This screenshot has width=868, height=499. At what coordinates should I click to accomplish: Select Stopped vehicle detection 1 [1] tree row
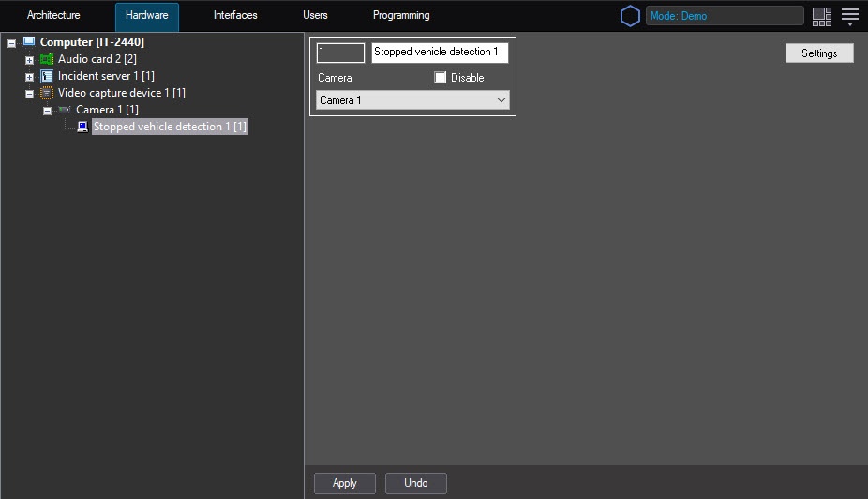coord(170,127)
